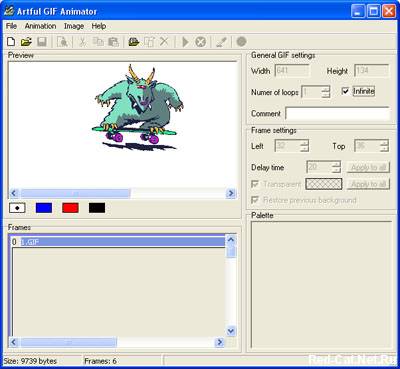The image size is (400, 369).
Task: Click Apply to all beside Transparent
Action: [368, 184]
